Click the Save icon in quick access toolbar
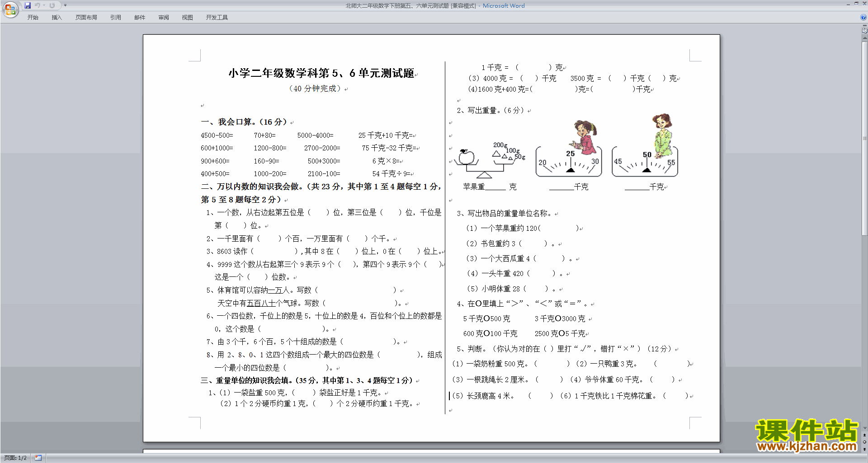This screenshot has height=463, width=868. [28, 5]
